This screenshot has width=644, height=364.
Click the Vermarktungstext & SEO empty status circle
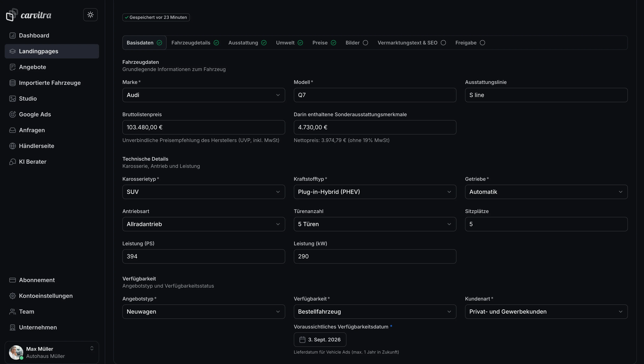pos(443,43)
